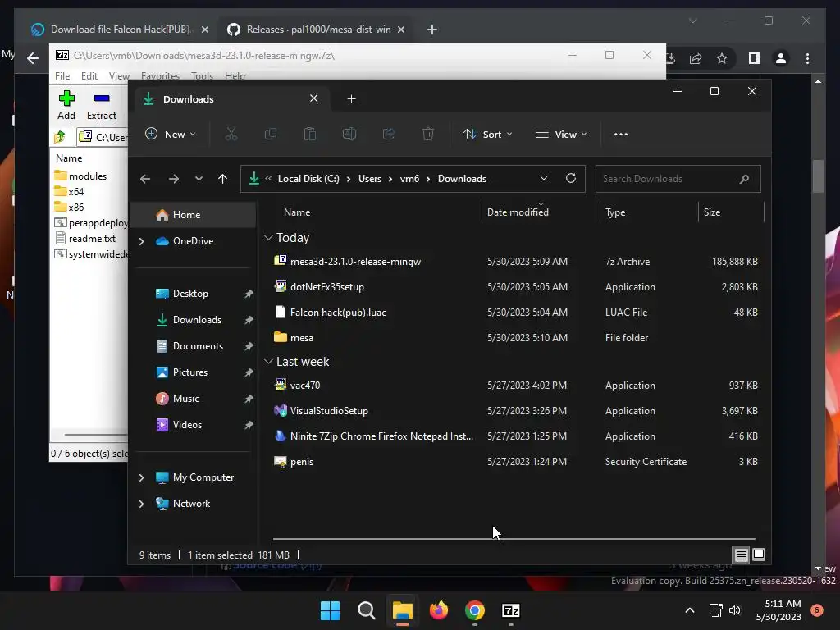Go up one folder level in Explorer
Screen dimensions: 840x630
[223, 179]
